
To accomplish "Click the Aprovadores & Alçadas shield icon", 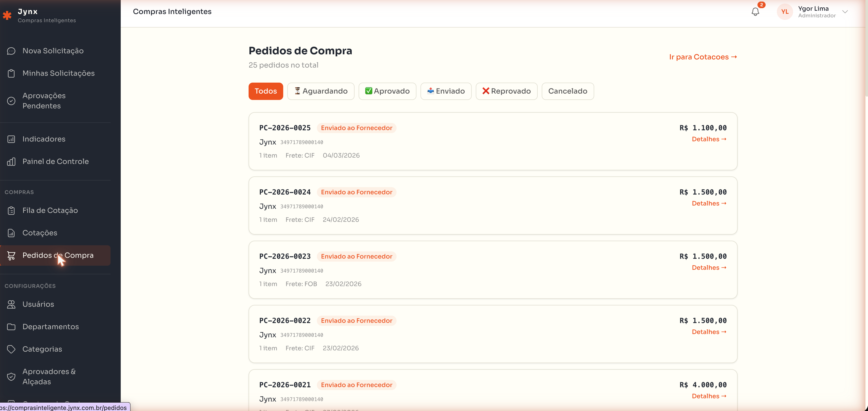I will point(11,377).
